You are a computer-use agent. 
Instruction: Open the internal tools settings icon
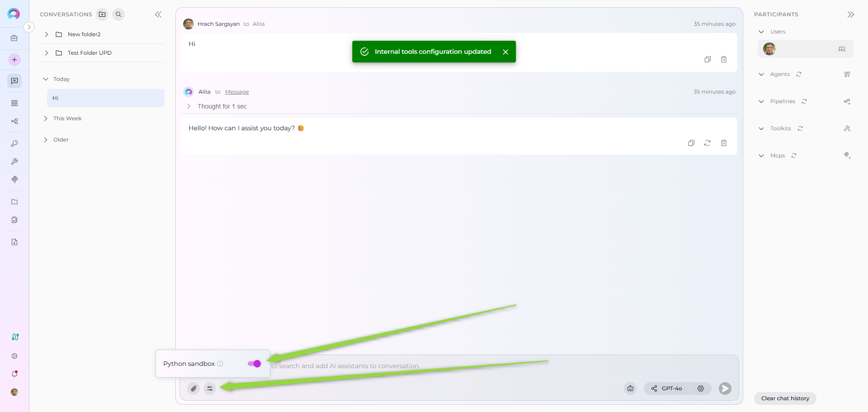tap(210, 388)
